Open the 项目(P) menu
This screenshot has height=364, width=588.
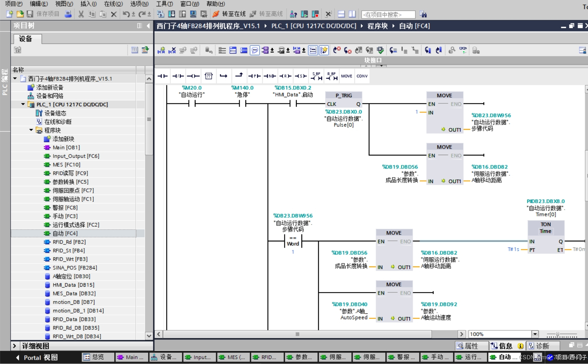pyautogui.click(x=13, y=4)
